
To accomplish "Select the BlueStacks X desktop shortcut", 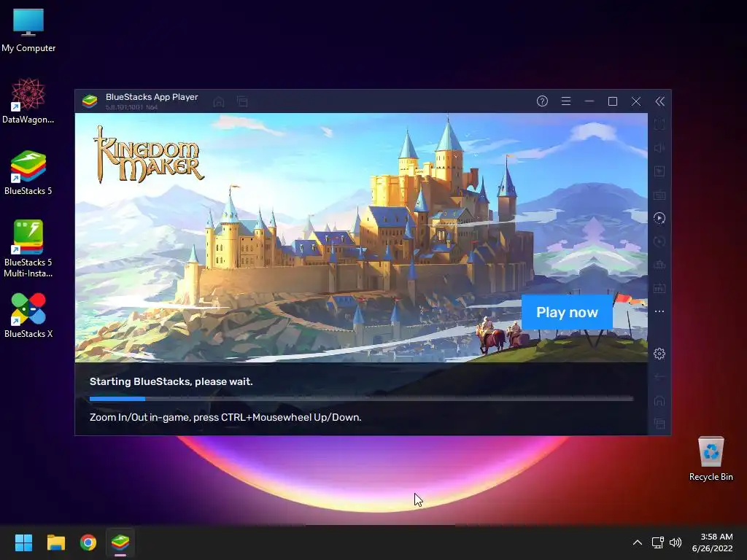I will [x=28, y=315].
